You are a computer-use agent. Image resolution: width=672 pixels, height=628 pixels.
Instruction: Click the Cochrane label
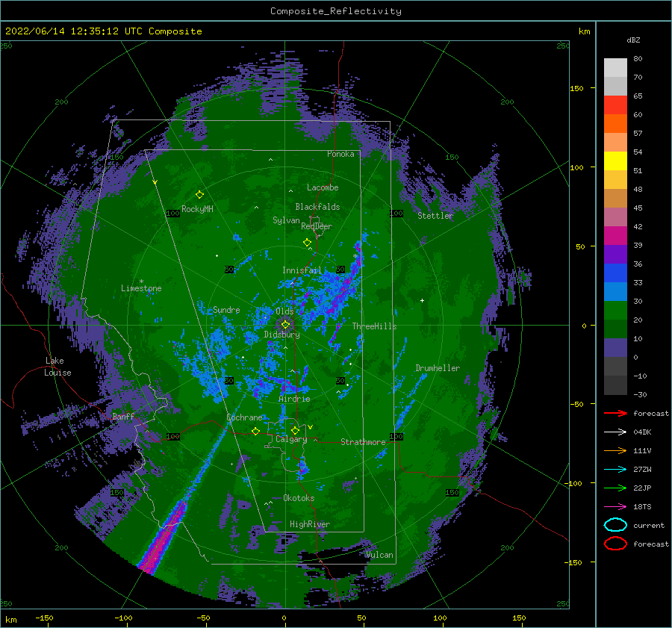pos(244,417)
